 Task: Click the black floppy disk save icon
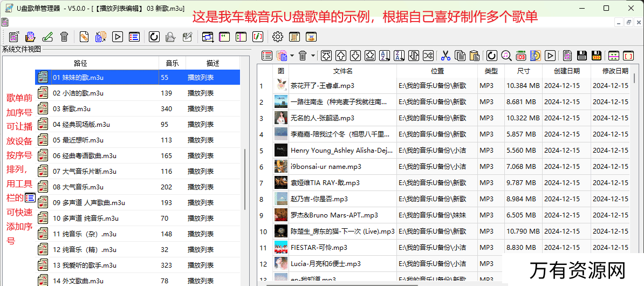click(582, 55)
